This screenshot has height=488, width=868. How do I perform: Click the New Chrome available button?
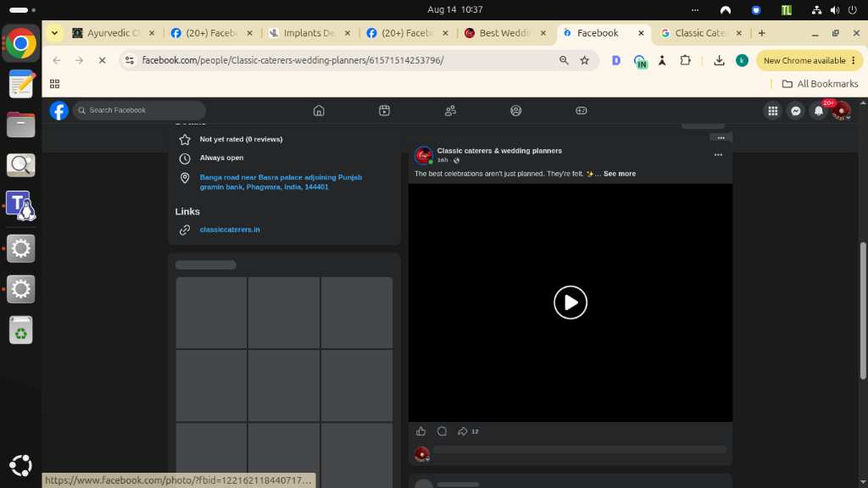[810, 60]
